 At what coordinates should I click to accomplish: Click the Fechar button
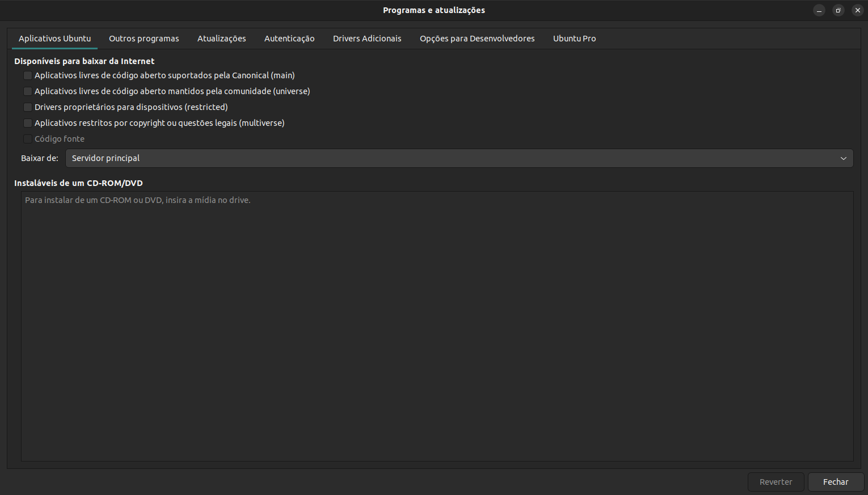pos(836,482)
